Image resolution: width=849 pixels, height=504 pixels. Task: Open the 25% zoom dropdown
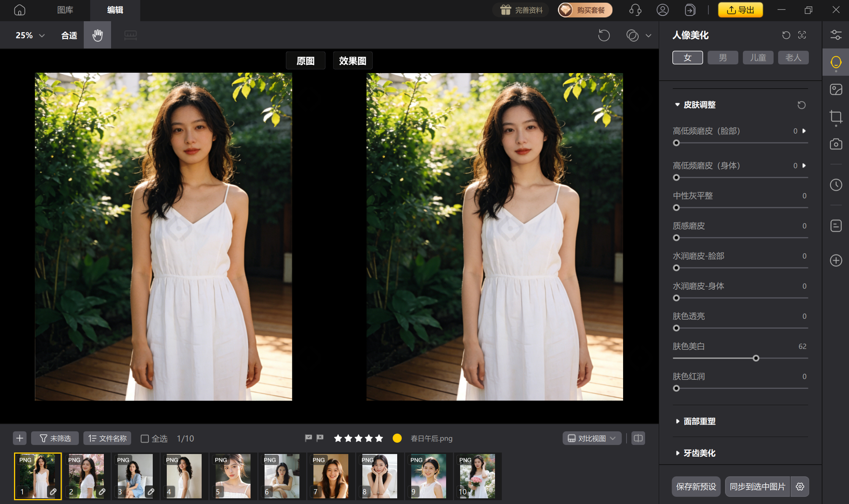pyautogui.click(x=30, y=35)
